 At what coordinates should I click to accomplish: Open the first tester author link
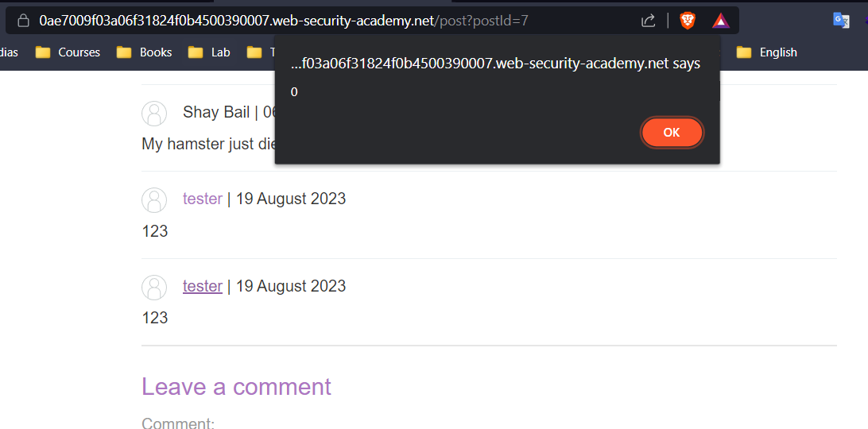pyautogui.click(x=203, y=198)
